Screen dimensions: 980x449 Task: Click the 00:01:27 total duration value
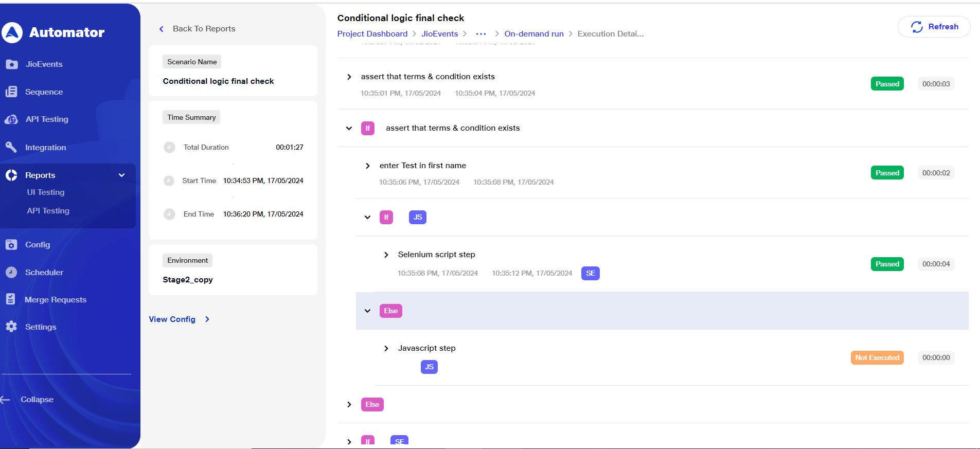point(290,147)
